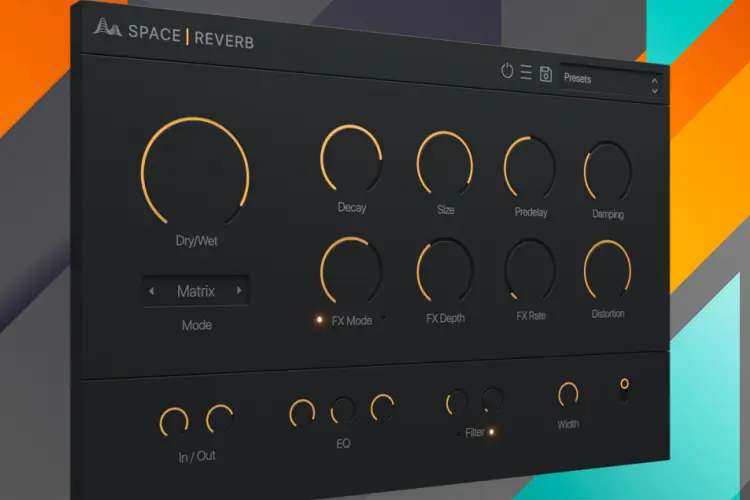Select next preset with the down chevron

(x=654, y=90)
